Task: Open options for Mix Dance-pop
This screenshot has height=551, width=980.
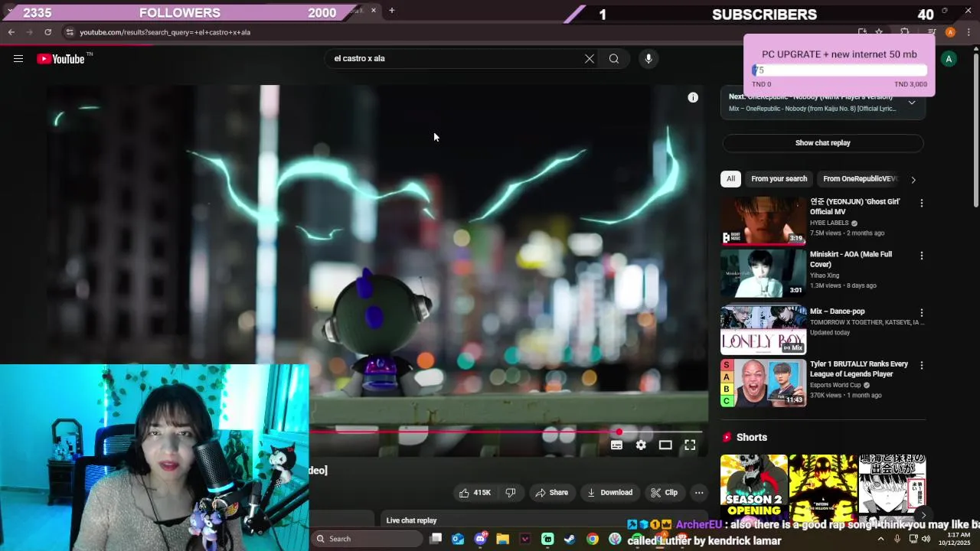Action: [921, 313]
